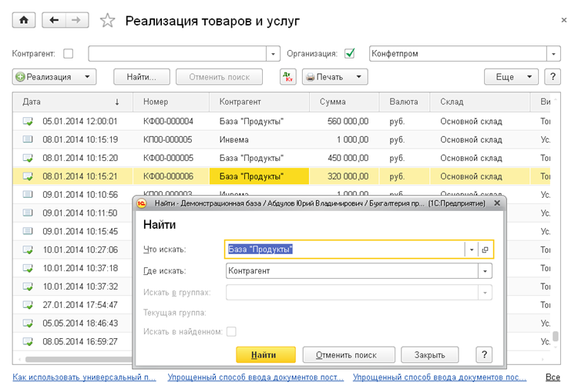Click Отменить поиск in the dialog
The image size is (578, 392).
[x=348, y=355]
